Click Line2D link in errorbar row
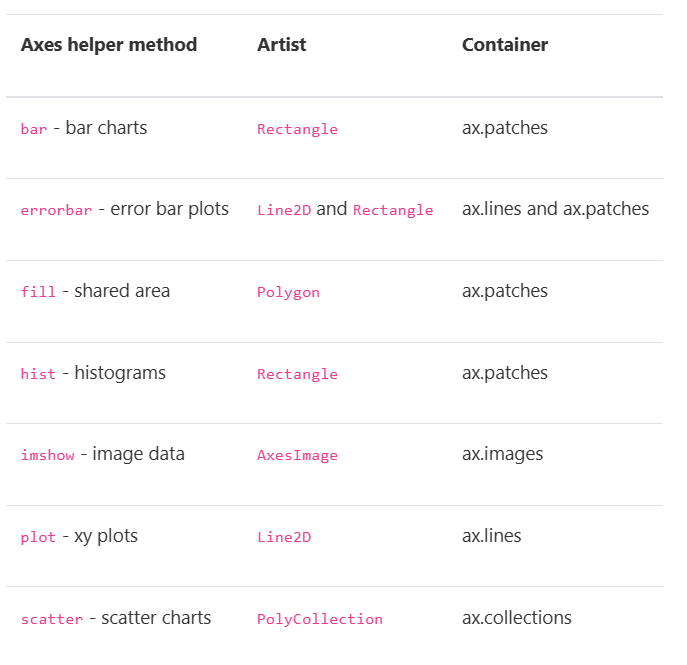 click(x=284, y=210)
